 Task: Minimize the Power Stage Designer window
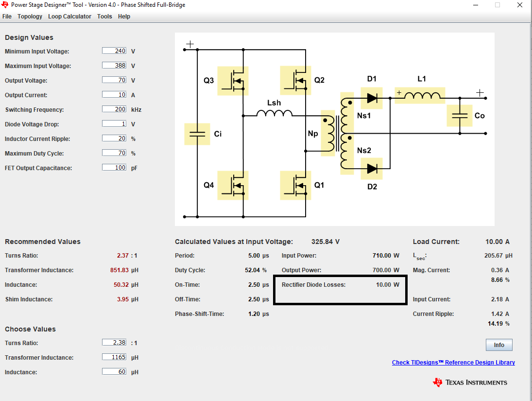click(476, 5)
